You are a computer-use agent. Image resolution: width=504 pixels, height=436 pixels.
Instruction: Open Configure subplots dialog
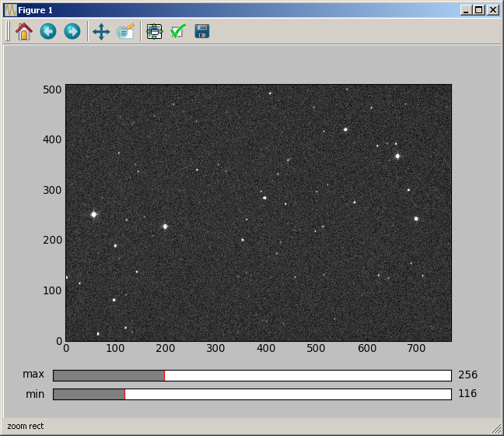click(154, 32)
